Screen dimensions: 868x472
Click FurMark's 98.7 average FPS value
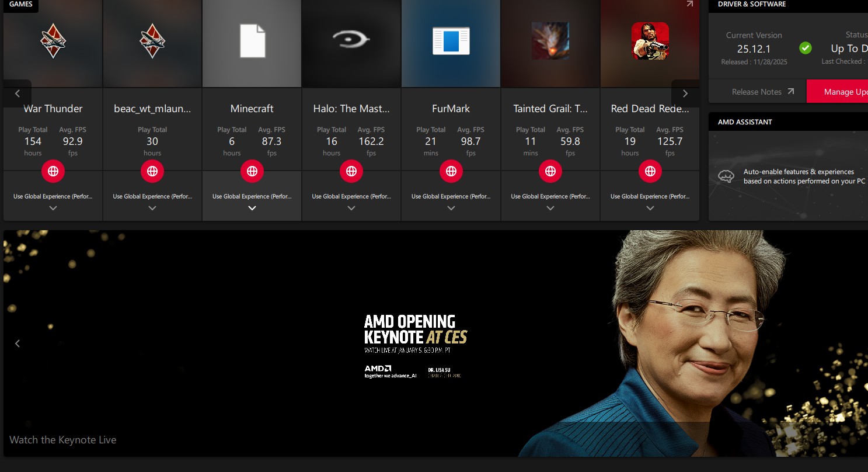point(471,141)
